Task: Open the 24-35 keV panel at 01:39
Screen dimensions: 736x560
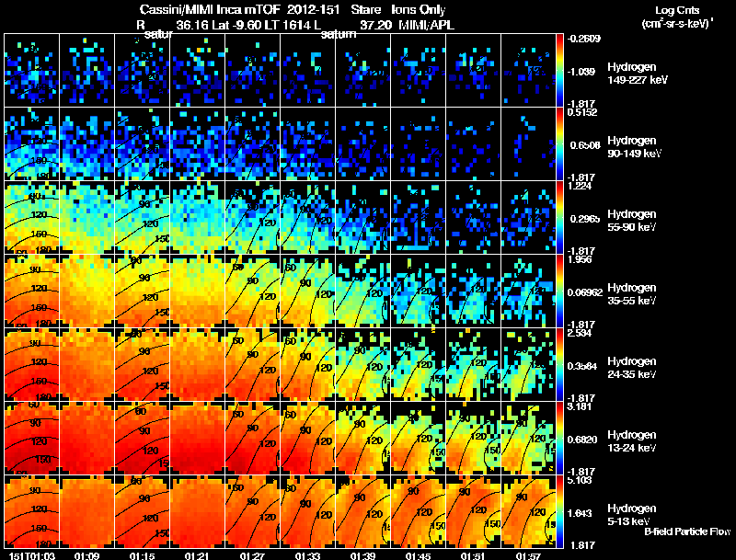Action: click(x=362, y=365)
